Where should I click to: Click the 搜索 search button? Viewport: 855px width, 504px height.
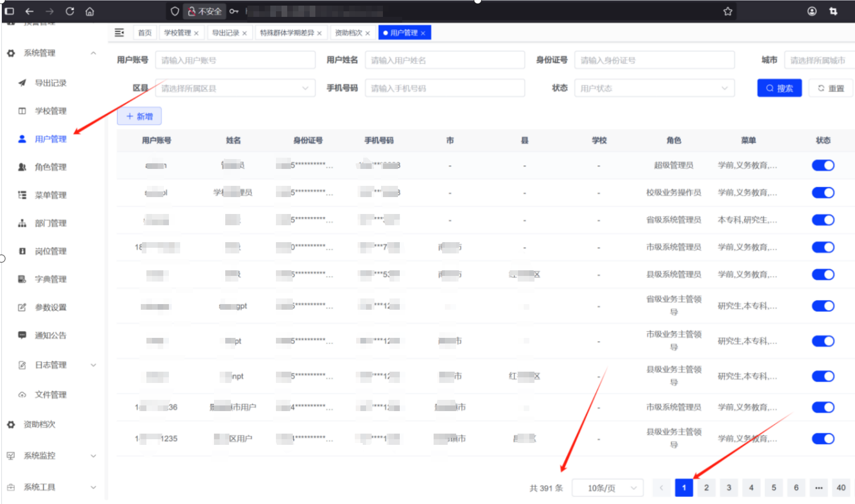(x=779, y=88)
